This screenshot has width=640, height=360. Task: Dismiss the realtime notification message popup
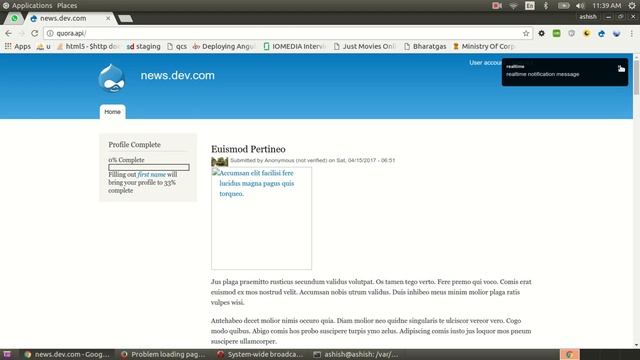(x=621, y=68)
